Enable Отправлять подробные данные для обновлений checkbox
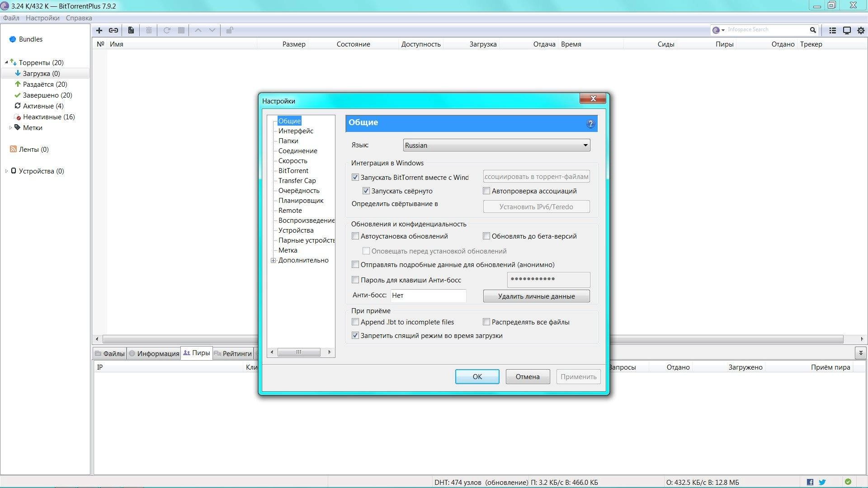Viewport: 868px width, 488px height. pyautogui.click(x=355, y=264)
